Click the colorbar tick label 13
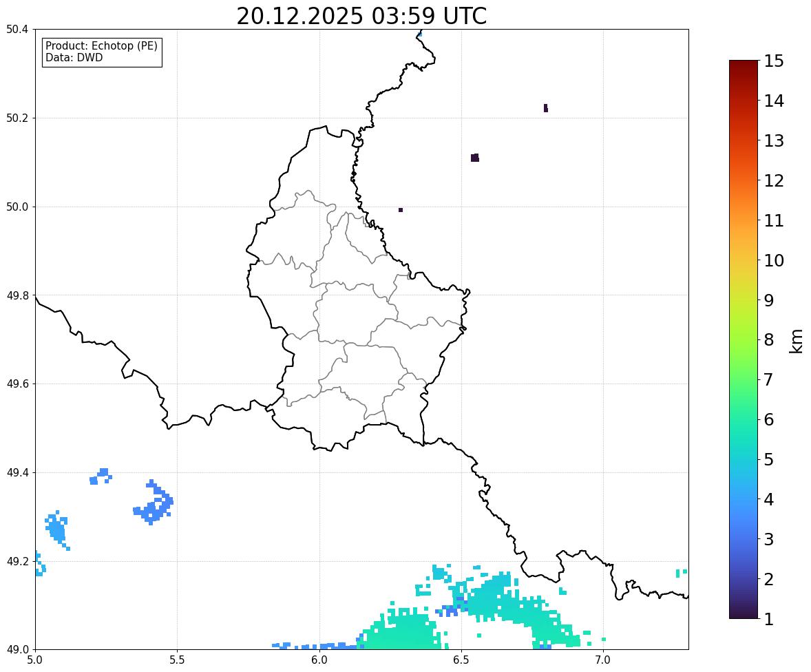 coord(774,140)
